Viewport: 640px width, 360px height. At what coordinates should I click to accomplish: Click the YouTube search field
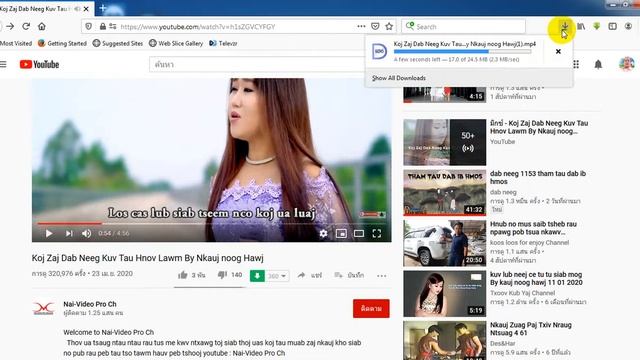click(x=257, y=64)
